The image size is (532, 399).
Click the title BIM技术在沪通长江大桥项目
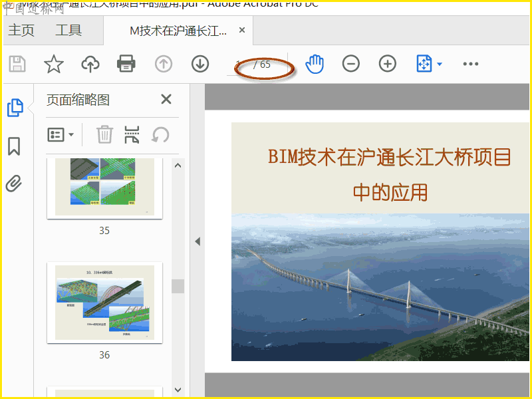pyautogui.click(x=390, y=157)
